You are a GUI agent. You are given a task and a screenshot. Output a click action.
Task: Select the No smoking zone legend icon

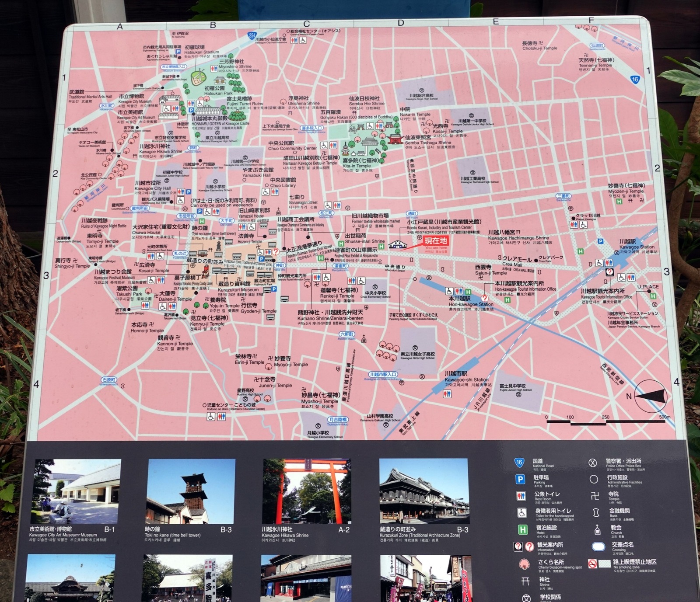593,564
